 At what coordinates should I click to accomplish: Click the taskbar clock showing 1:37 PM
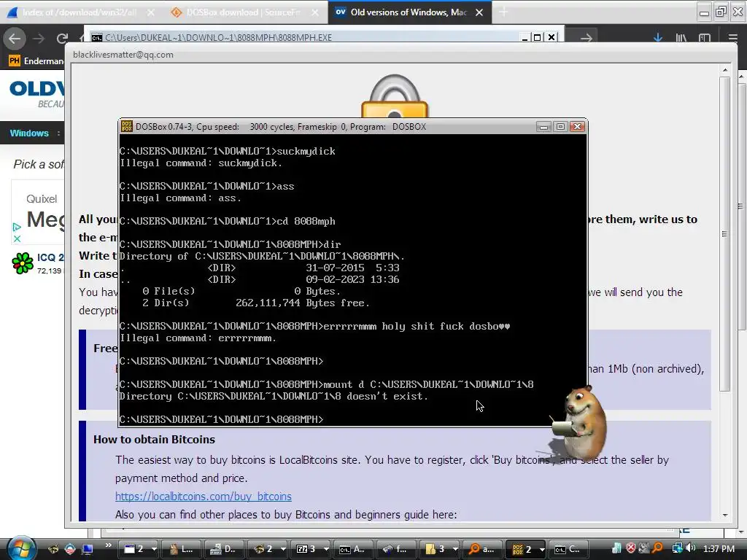pos(719,548)
